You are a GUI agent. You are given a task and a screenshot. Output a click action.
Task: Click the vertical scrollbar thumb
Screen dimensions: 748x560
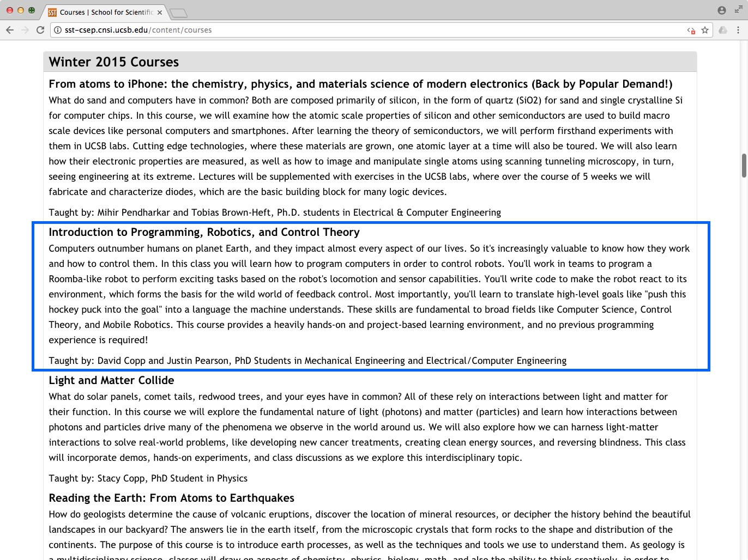click(744, 166)
